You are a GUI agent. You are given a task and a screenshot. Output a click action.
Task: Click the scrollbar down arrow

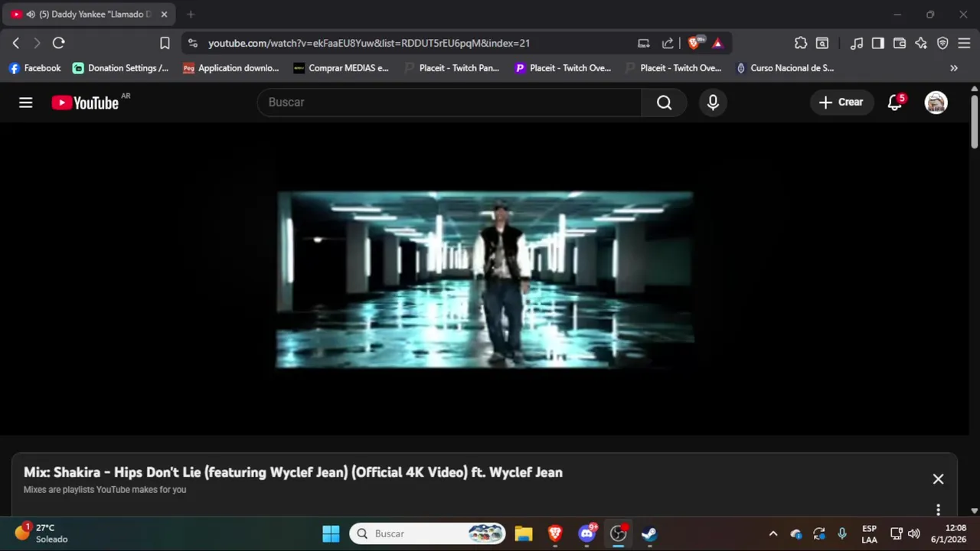pyautogui.click(x=974, y=510)
